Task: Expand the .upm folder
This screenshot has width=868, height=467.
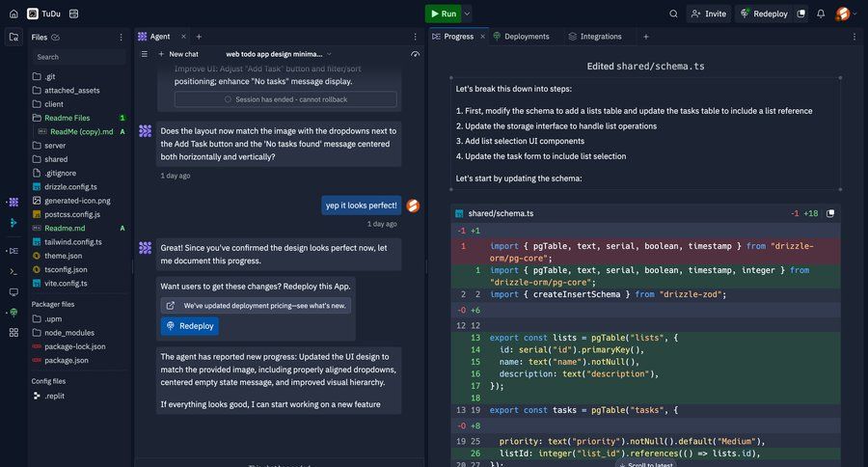Action: pyautogui.click(x=47, y=319)
